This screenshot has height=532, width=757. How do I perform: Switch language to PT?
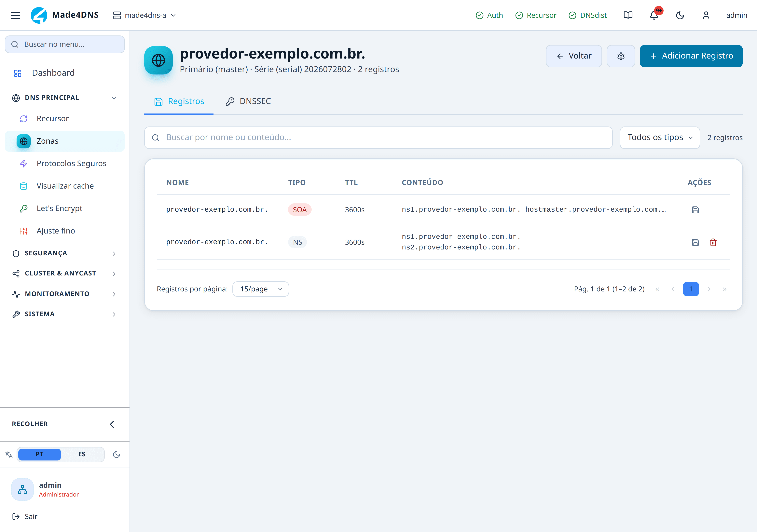pos(40,454)
